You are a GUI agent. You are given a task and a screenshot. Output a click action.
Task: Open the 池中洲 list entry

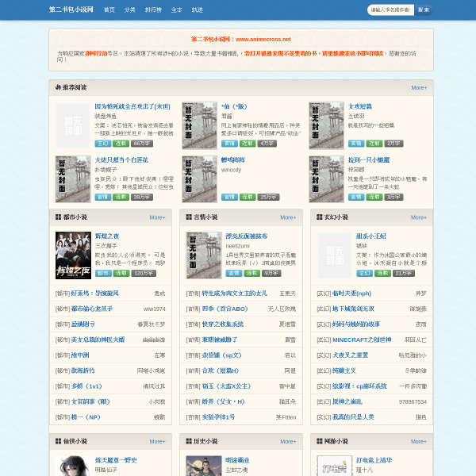pos(80,355)
